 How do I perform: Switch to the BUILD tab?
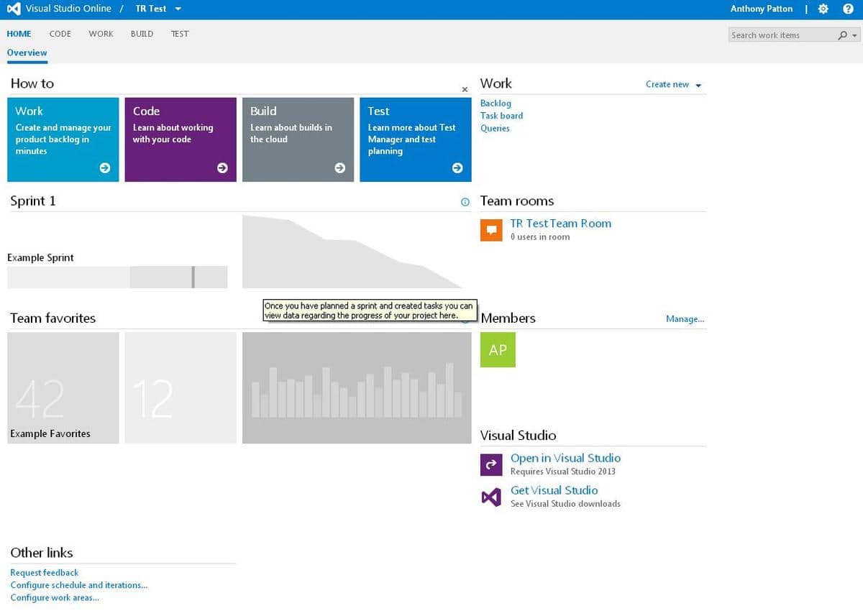pyautogui.click(x=142, y=34)
